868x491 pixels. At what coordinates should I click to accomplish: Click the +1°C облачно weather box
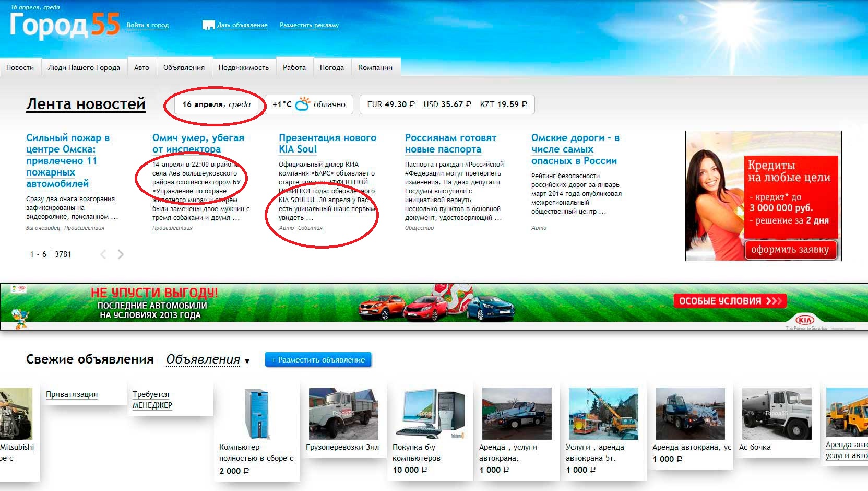coord(309,104)
